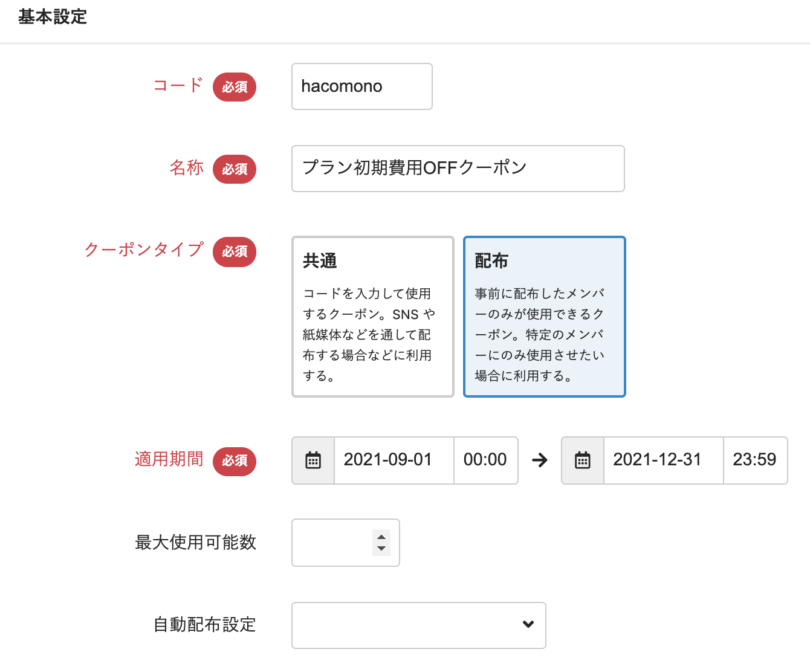Click the 名称 field with プラン初期費用OFFクーポン

(458, 169)
